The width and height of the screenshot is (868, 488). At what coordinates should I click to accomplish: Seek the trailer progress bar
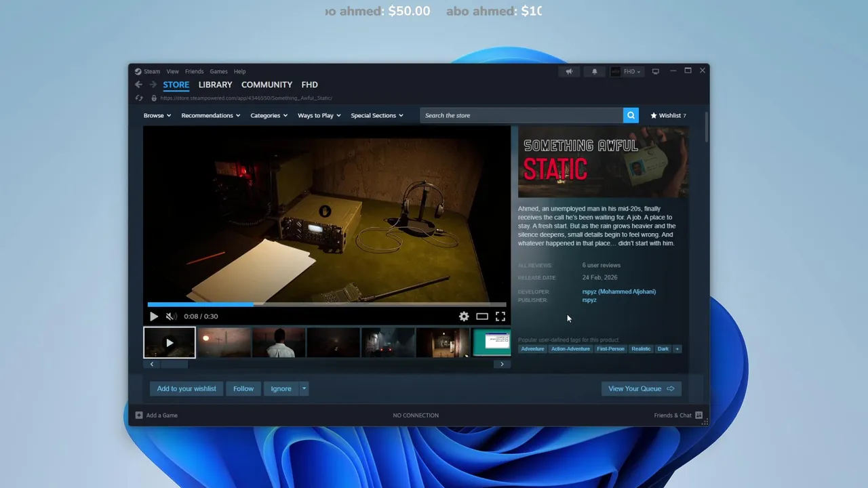click(327, 304)
